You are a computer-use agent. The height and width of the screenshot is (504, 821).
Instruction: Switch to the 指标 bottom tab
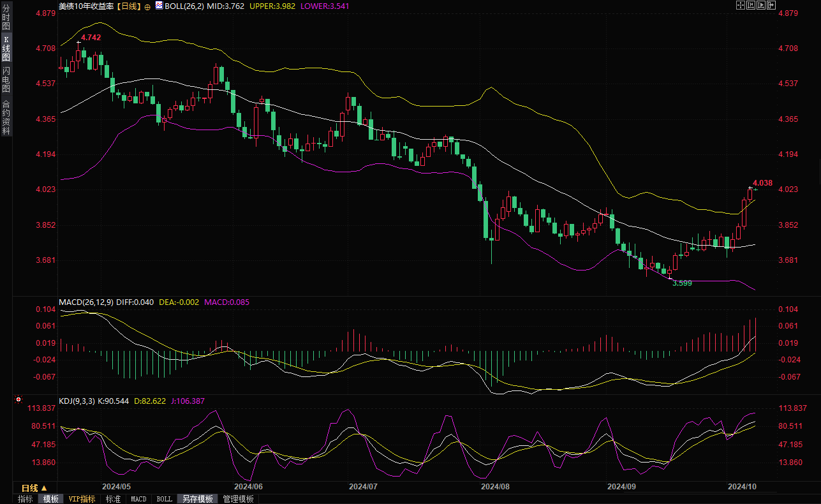[26, 499]
